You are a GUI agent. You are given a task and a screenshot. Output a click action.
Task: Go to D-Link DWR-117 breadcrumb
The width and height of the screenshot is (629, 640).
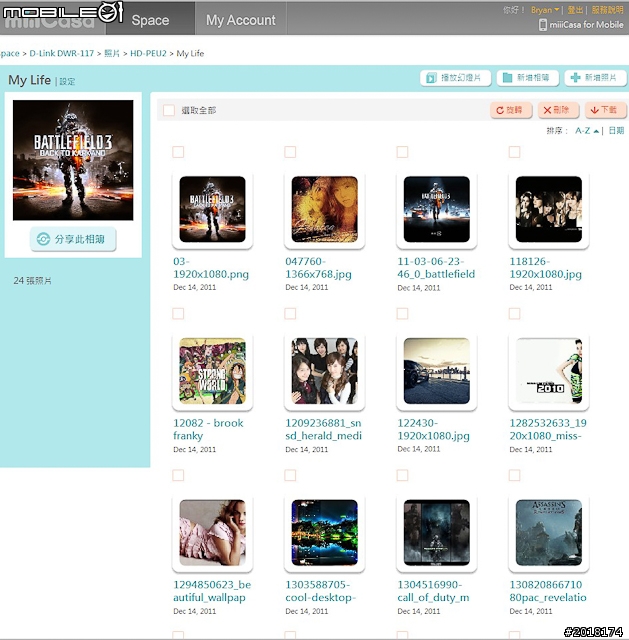[x=62, y=53]
